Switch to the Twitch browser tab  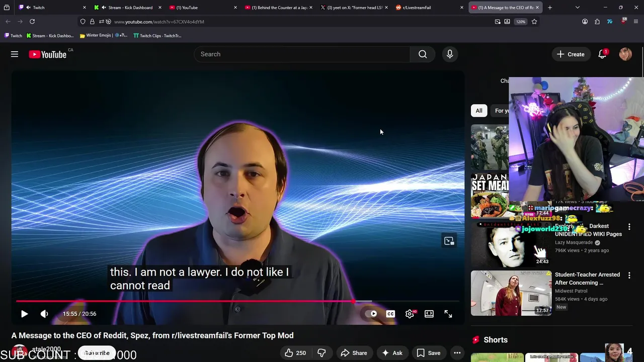(52, 8)
